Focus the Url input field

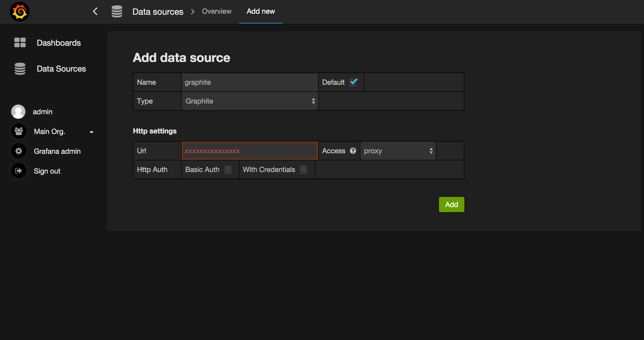(250, 151)
